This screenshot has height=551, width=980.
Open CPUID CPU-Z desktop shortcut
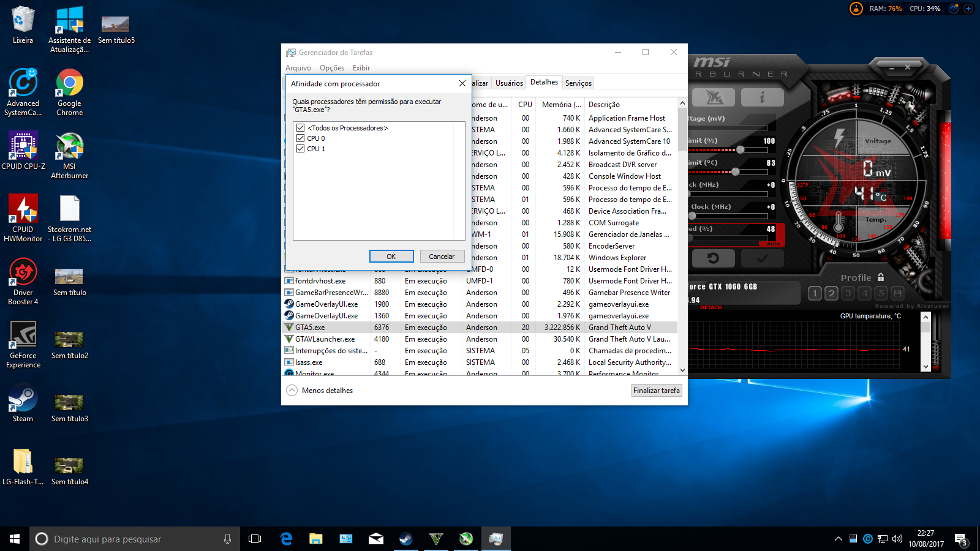coord(23,151)
